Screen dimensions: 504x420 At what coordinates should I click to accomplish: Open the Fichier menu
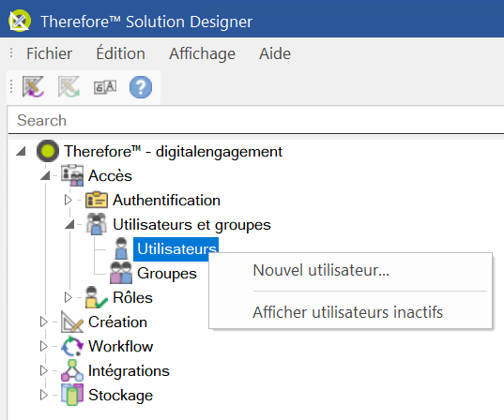point(49,53)
